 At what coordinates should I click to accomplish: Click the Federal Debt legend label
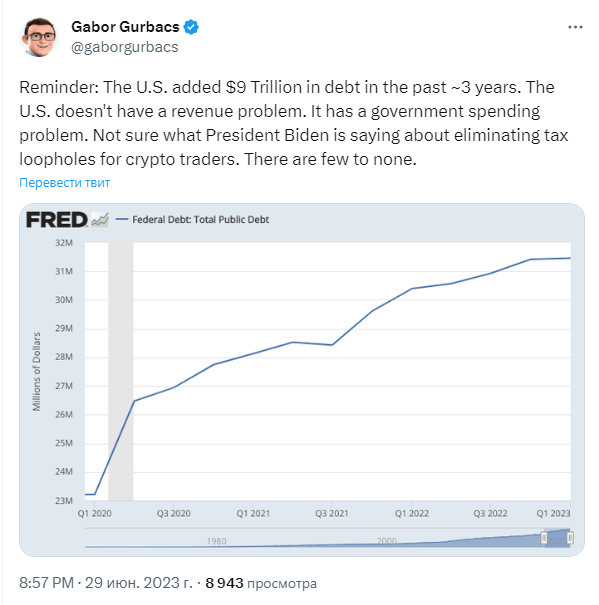tap(200, 220)
